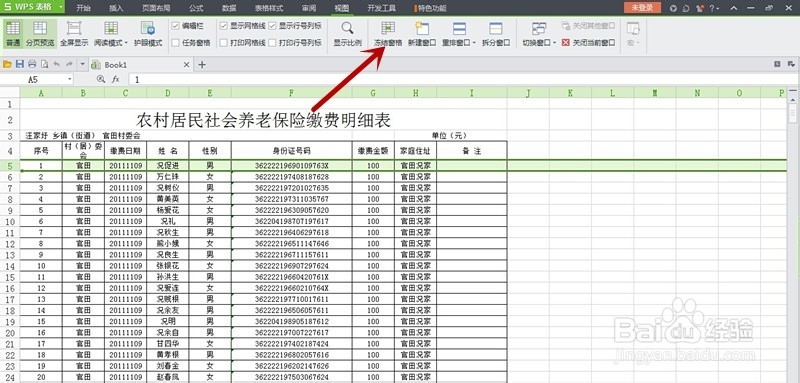Open WPS 表格 application menu dropdown
The height and width of the screenshot is (383, 800).
pos(61,7)
